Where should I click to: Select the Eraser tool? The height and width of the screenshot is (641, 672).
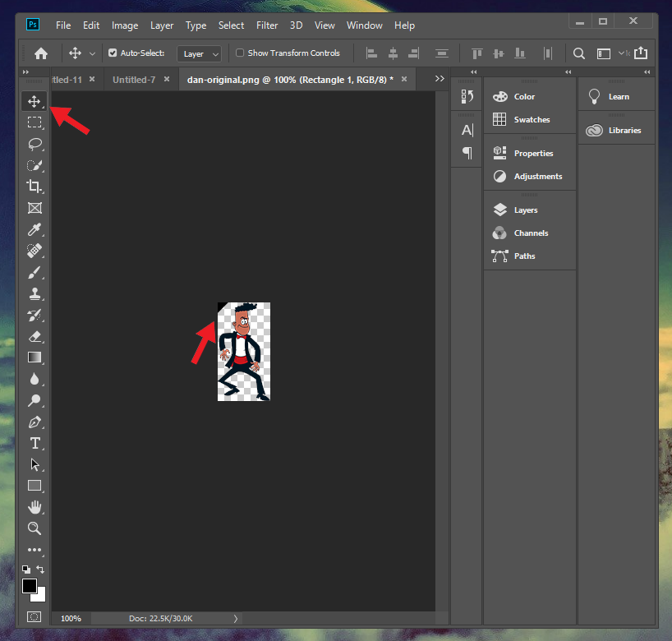tap(35, 337)
